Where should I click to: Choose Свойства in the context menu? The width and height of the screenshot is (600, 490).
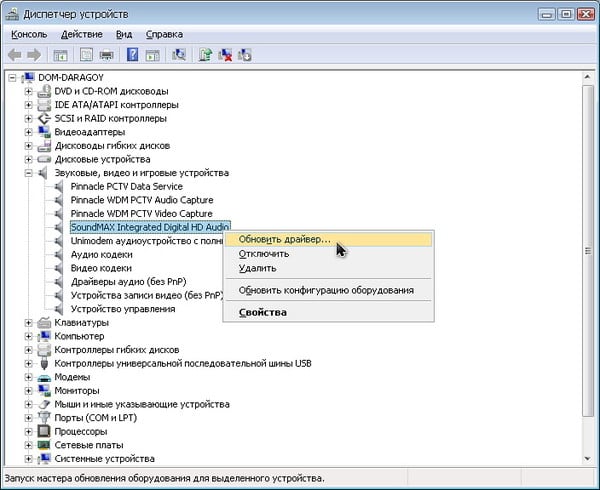click(x=328, y=312)
